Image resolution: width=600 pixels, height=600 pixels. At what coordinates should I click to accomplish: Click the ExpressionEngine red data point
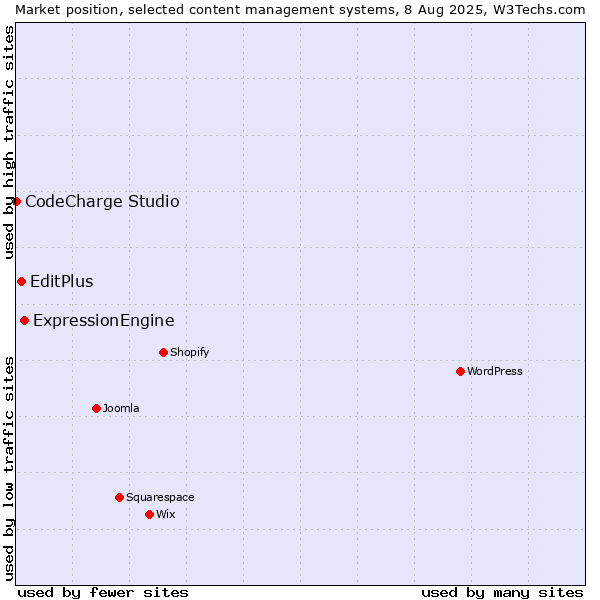pyautogui.click(x=24, y=320)
